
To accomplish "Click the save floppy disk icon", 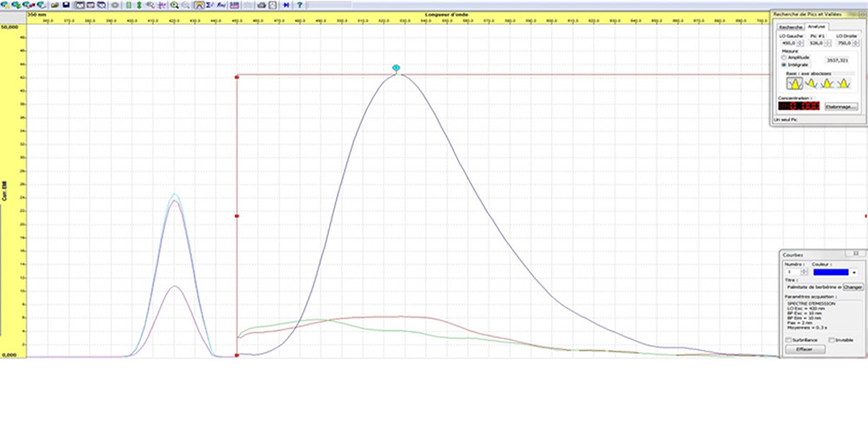I will click(66, 4).
